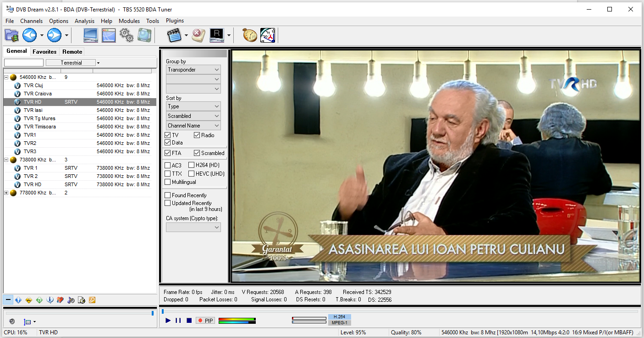This screenshot has height=338, width=644.
Task: Click the green recycle diamond icon
Action: 39,300
